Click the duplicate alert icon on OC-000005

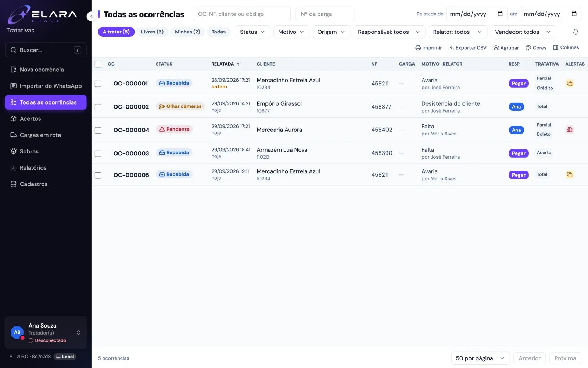(569, 175)
